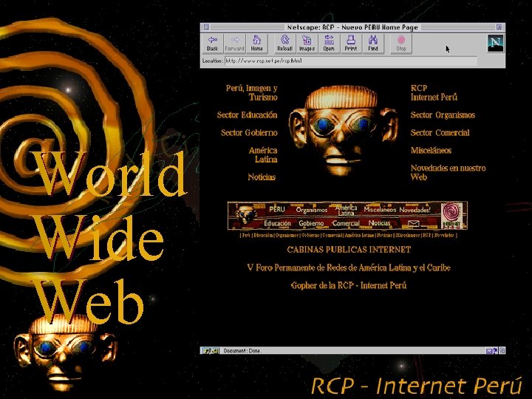Open Novedades en nuestro Web link

pyautogui.click(x=448, y=172)
